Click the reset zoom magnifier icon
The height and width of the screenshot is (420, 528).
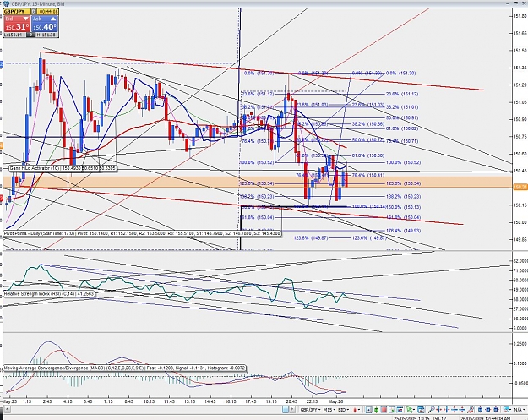coord(471,410)
